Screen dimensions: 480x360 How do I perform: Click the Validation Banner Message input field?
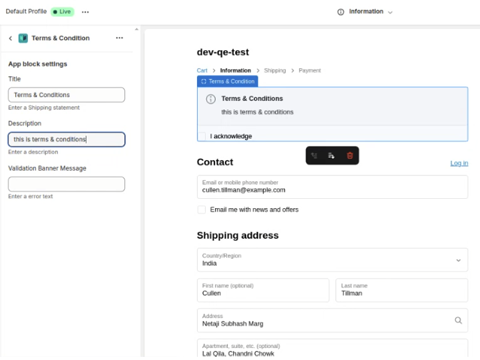(x=67, y=184)
